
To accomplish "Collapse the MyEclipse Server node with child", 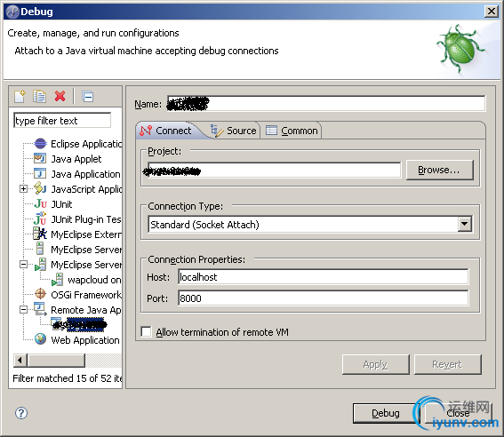I will (23, 265).
